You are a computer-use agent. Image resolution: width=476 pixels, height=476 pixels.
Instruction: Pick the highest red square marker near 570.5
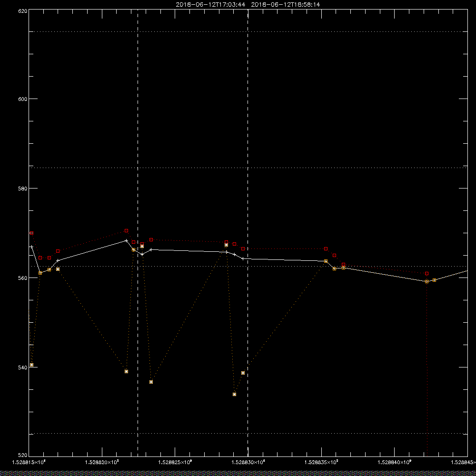click(126, 231)
